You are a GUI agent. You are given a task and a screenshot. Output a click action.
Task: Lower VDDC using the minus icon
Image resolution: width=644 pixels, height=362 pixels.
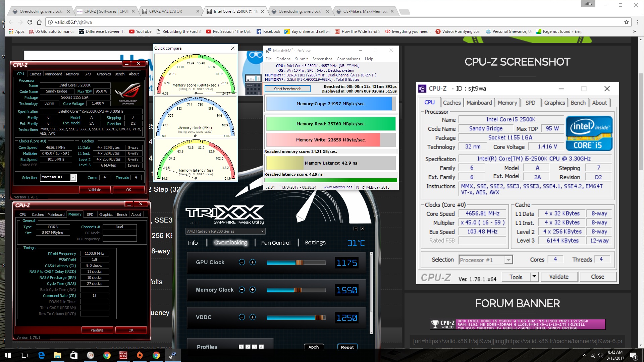[x=242, y=317]
